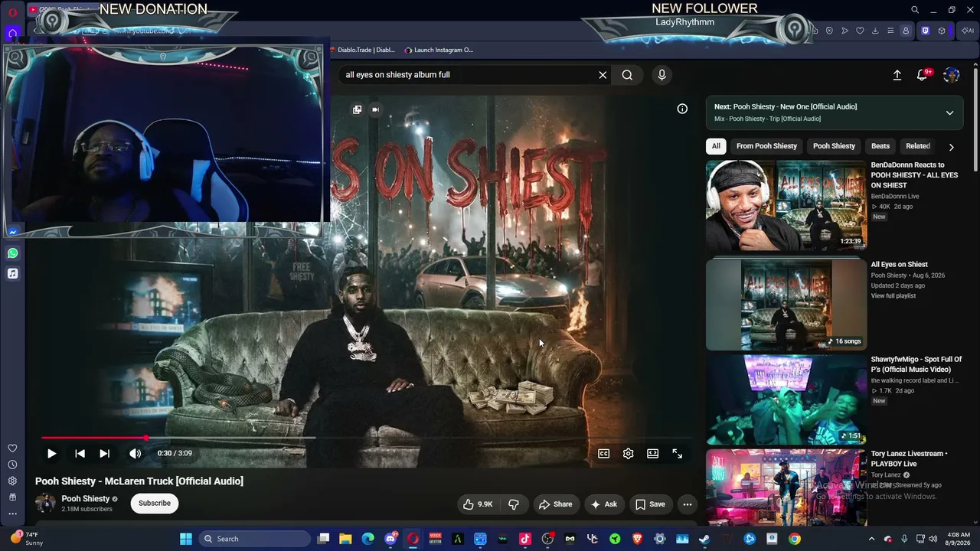Open File Explorer from the taskbar
Viewport: 980px width, 551px height.
click(345, 539)
